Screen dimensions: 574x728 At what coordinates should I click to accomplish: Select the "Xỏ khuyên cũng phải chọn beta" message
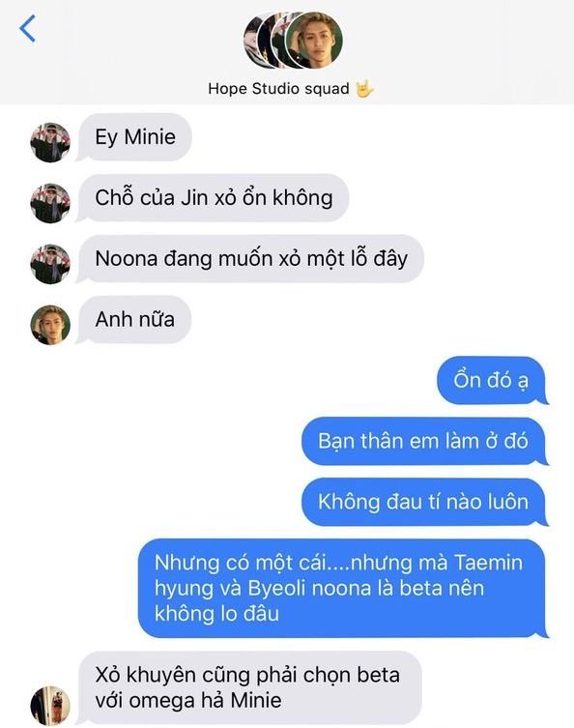pos(249,687)
